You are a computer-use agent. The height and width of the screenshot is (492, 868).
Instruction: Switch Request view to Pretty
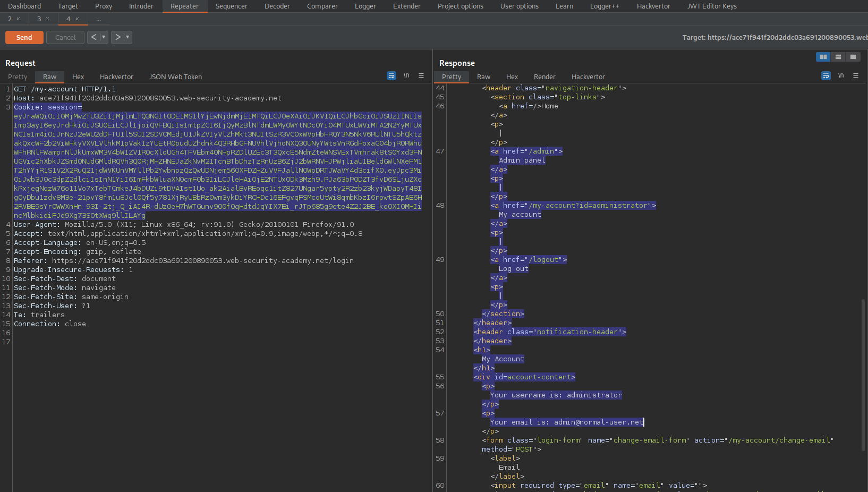click(18, 77)
